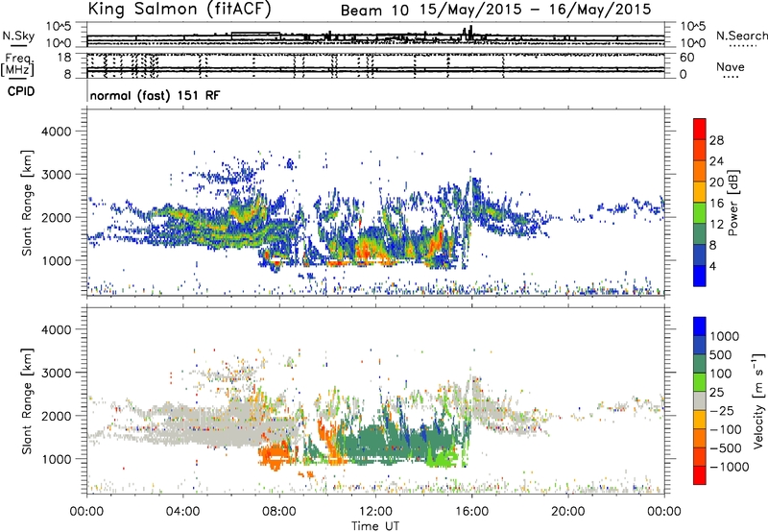Click the '16:00' time axis label
This screenshot has width=768, height=532.
[471, 512]
